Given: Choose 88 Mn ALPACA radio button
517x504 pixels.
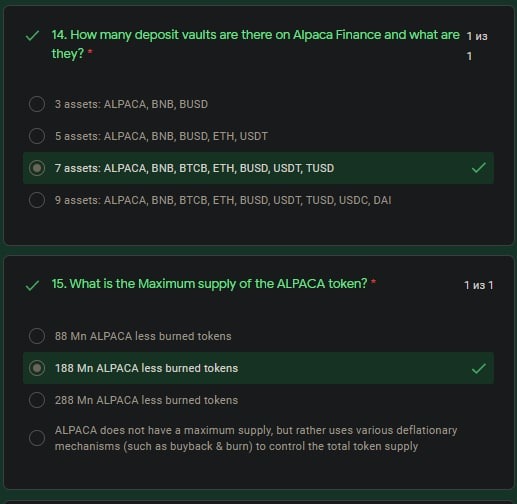Looking at the screenshot, I should (37, 336).
